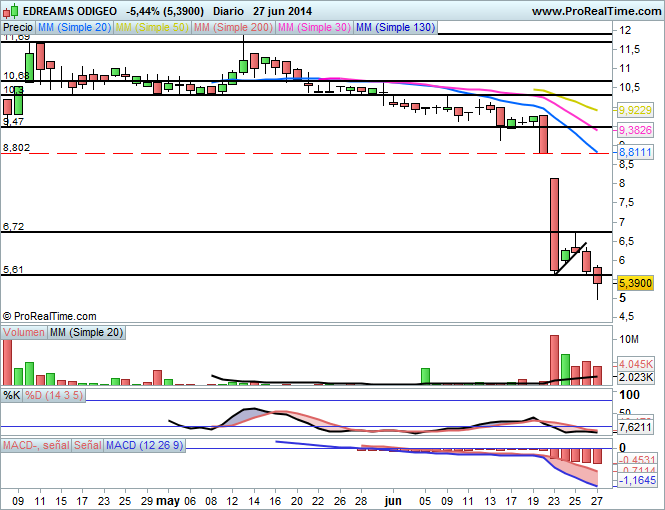Image resolution: width=665 pixels, height=510 pixels.
Task: Open the MM (Simple 130) label
Action: click(395, 28)
